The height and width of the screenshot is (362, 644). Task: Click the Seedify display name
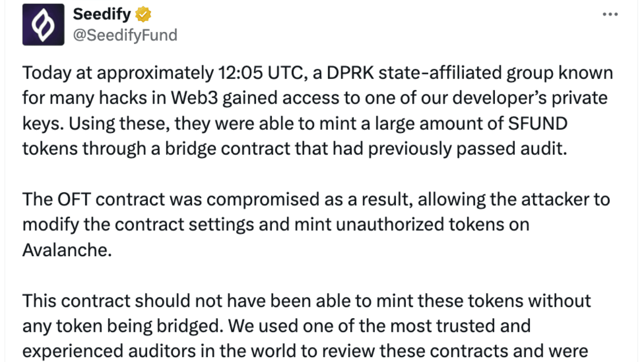[102, 14]
